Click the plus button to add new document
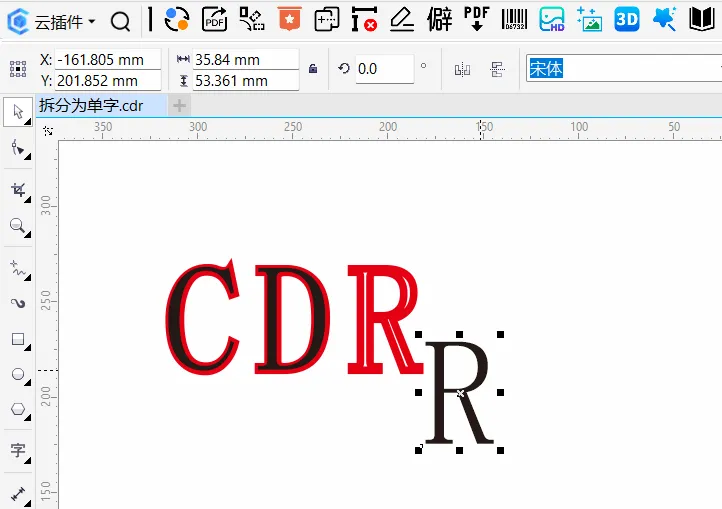The height and width of the screenshot is (509, 722). point(179,106)
